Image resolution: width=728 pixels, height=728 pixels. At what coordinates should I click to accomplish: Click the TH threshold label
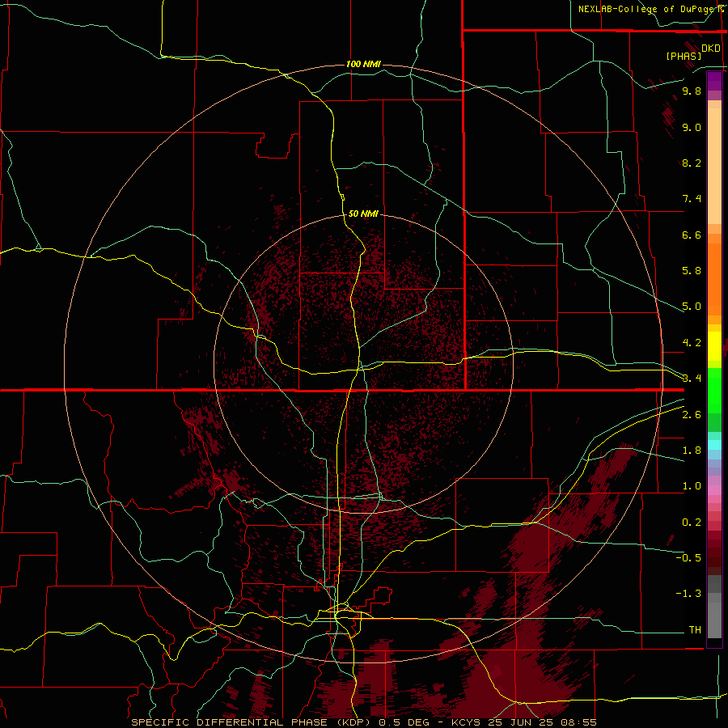point(695,629)
